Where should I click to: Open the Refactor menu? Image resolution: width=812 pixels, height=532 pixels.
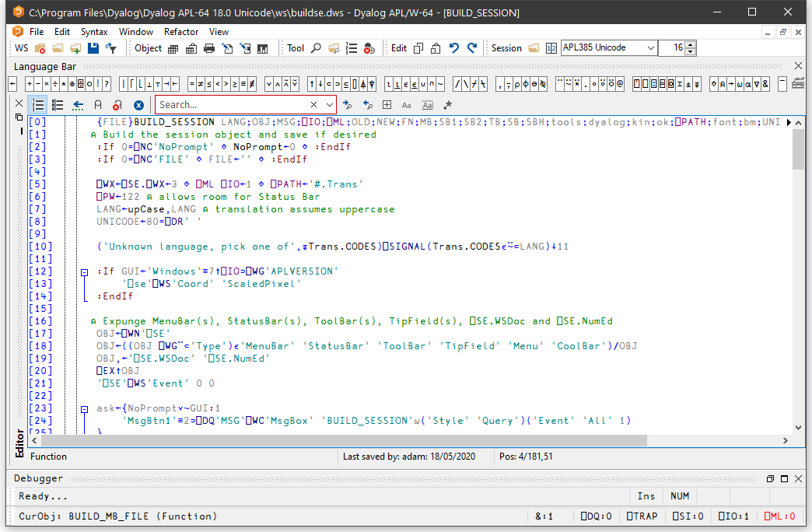point(181,32)
